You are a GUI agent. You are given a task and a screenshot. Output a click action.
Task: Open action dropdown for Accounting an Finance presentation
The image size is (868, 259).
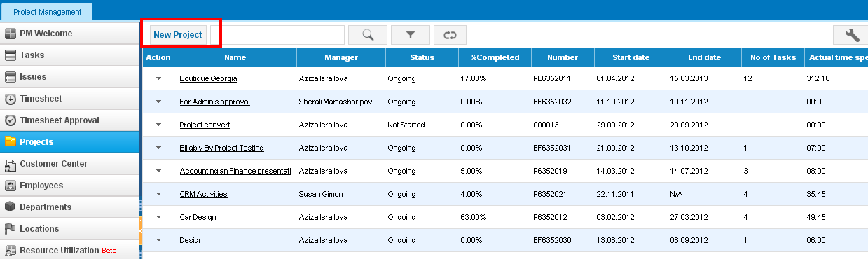tap(158, 171)
